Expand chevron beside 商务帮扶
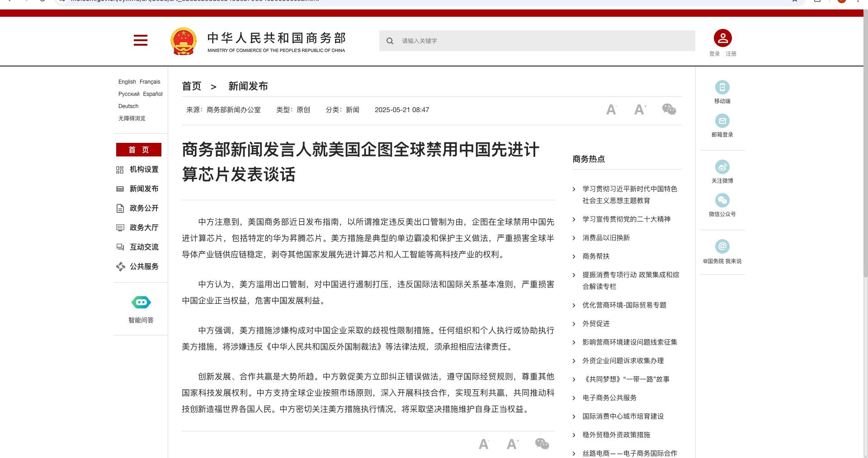 (x=574, y=256)
